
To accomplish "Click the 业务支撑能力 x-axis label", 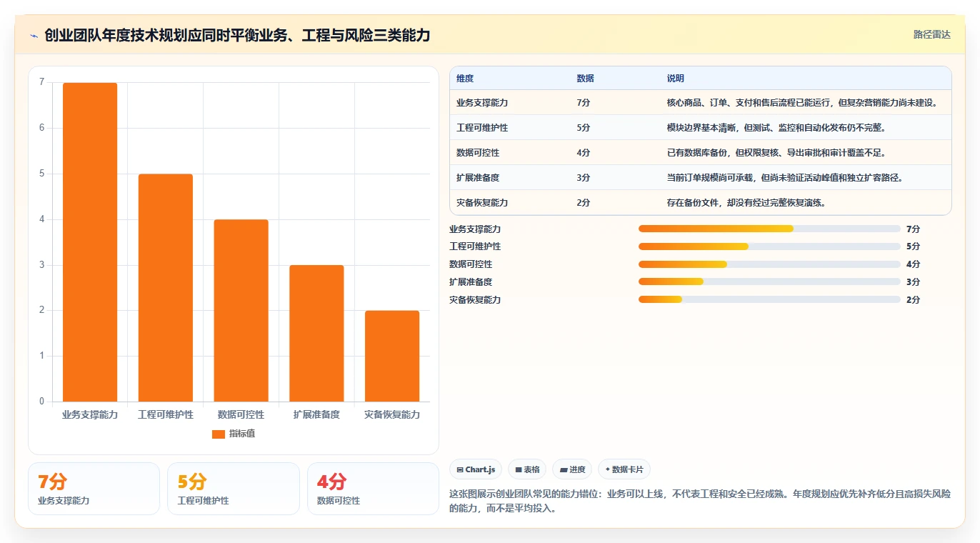I will click(90, 414).
